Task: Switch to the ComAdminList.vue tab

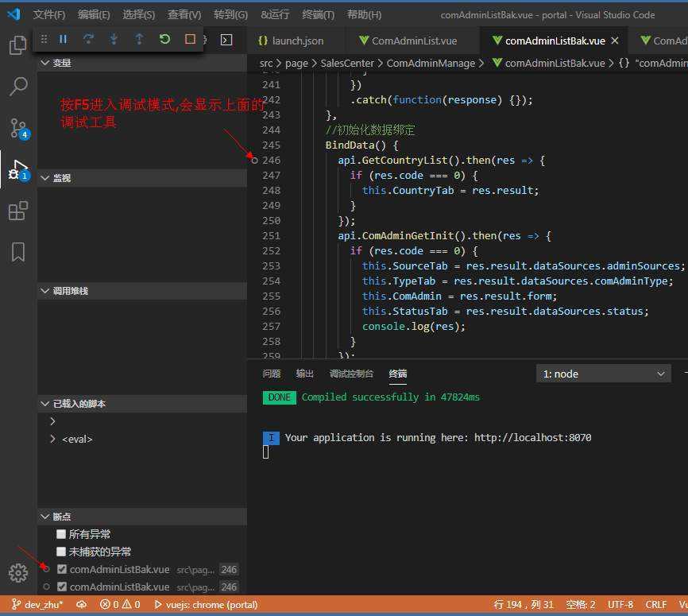Action: pyautogui.click(x=409, y=41)
